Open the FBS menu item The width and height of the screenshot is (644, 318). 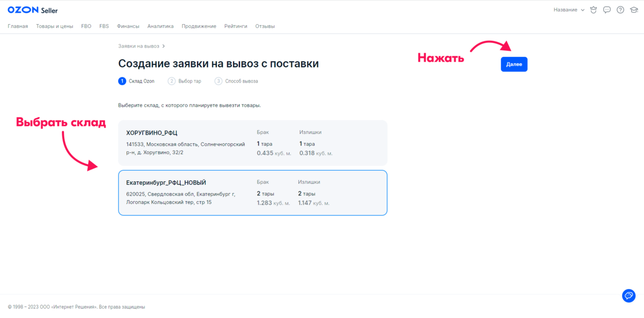point(104,26)
